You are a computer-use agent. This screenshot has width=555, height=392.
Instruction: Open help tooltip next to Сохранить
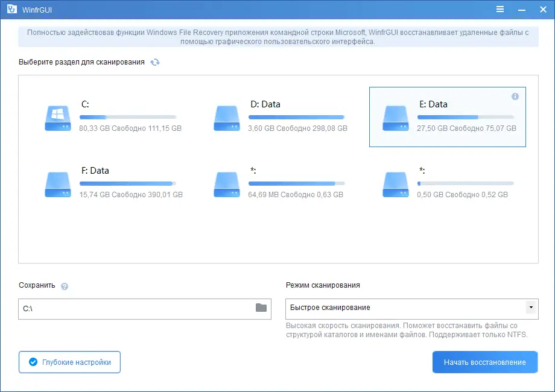(65, 286)
